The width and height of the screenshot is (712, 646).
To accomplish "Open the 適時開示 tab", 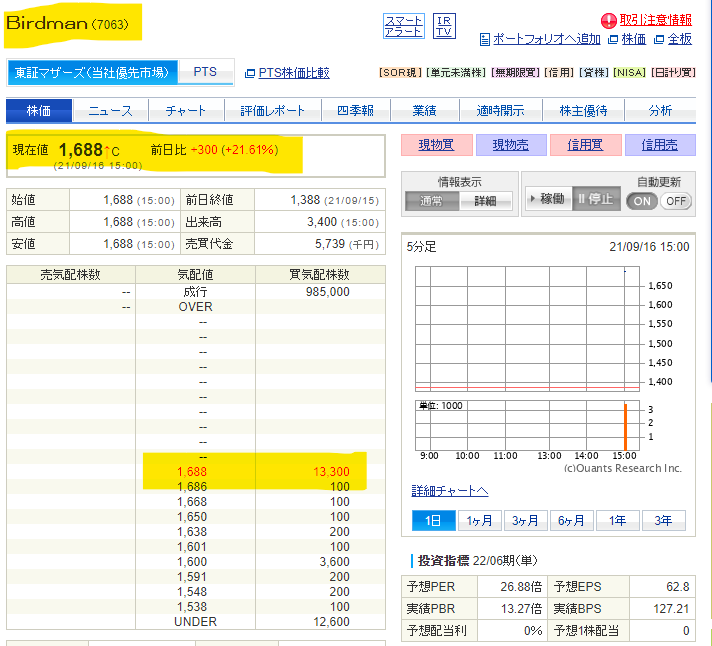I will 500,110.
